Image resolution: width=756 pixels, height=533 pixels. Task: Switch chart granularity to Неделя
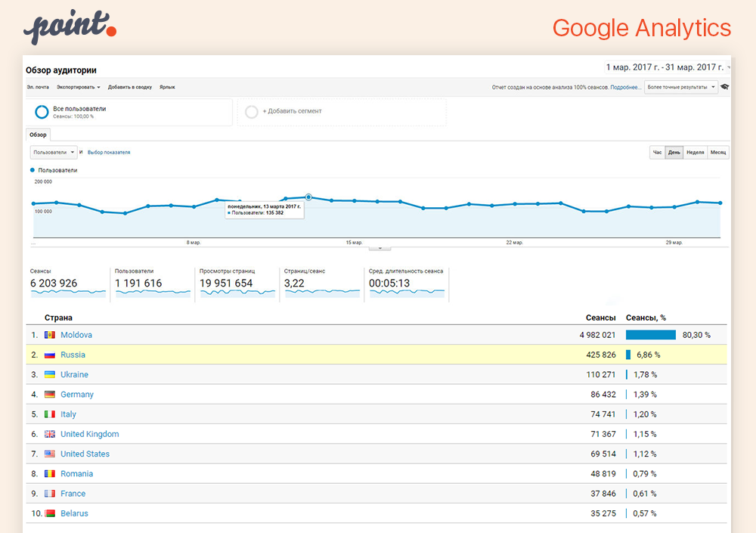pyautogui.click(x=696, y=153)
